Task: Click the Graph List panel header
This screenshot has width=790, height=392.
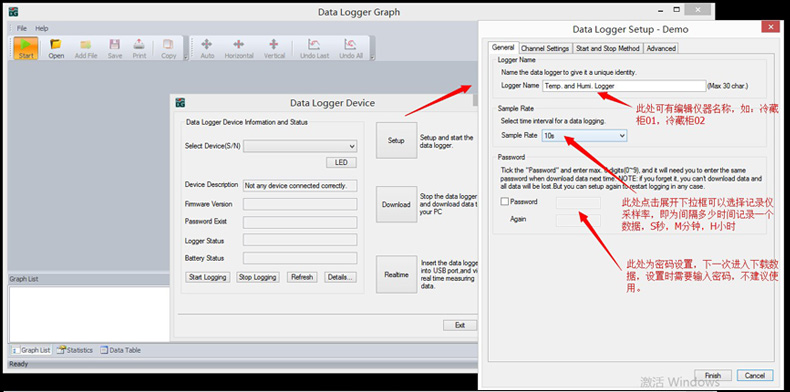Action: [89, 279]
